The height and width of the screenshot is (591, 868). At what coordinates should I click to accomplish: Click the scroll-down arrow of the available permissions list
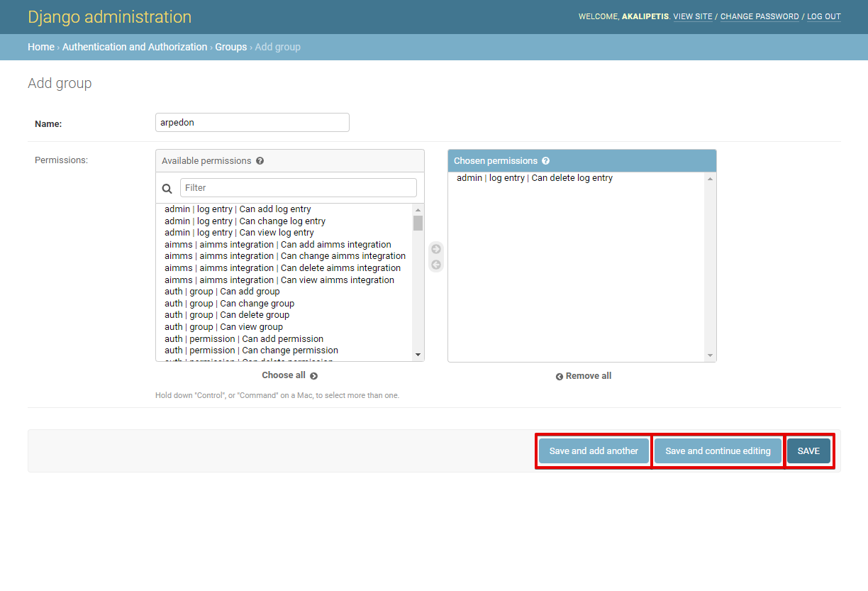[x=418, y=355]
